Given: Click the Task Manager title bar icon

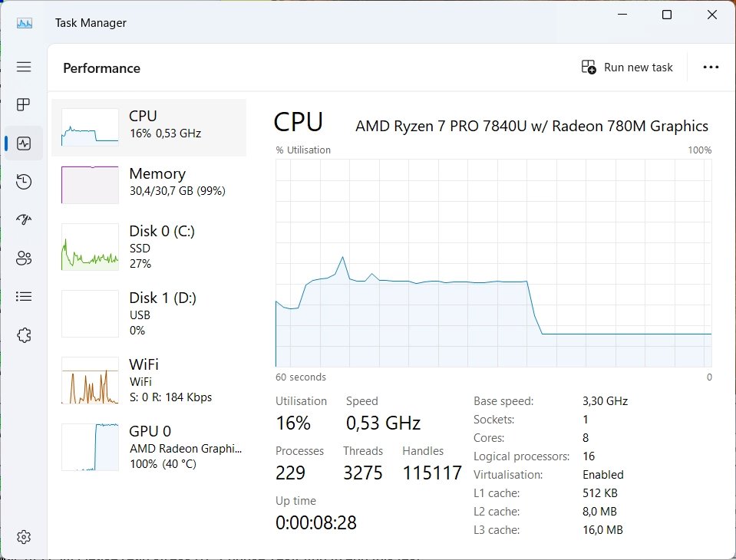Looking at the screenshot, I should pyautogui.click(x=25, y=23).
